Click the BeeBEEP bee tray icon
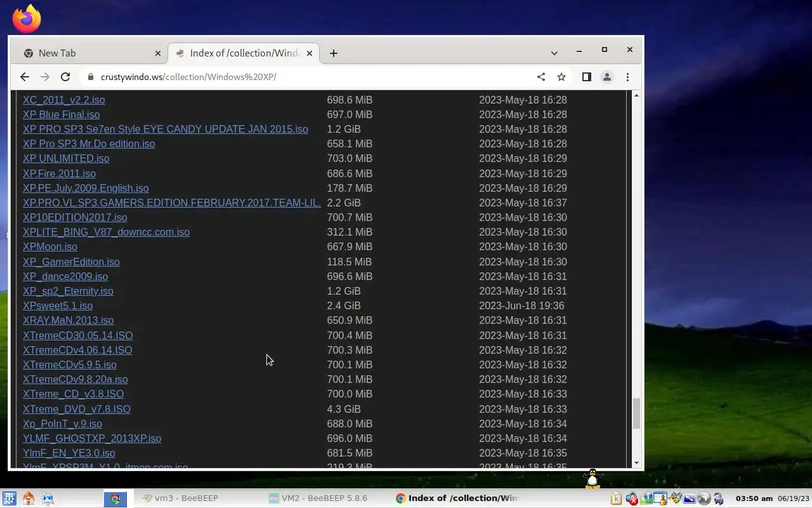The height and width of the screenshot is (508, 812). click(675, 497)
